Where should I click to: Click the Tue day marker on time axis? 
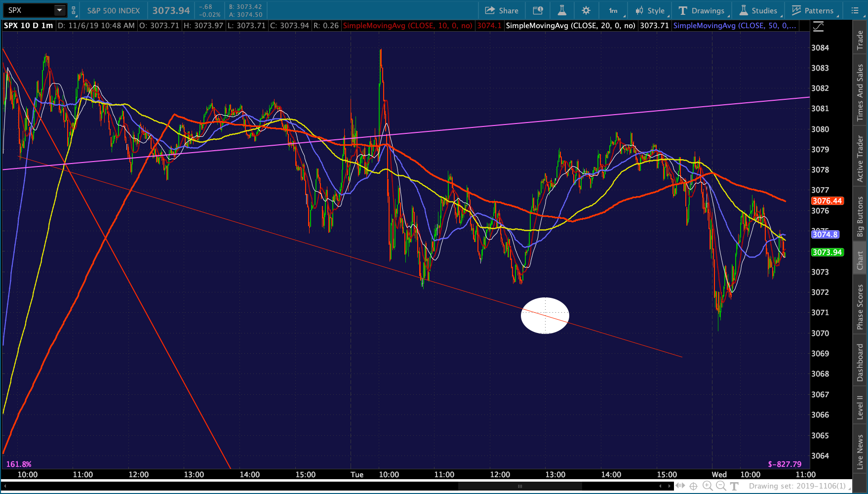[357, 475]
